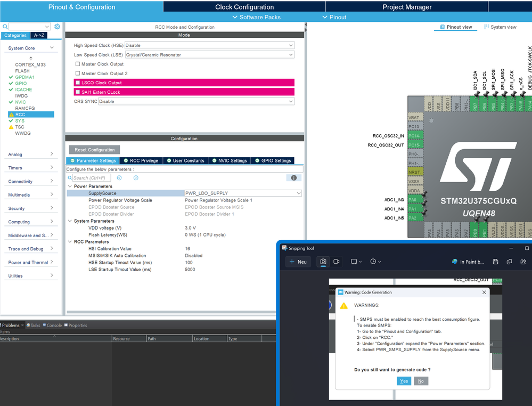532x406 pixels.
Task: Open RCC Privilege tab
Action: [x=141, y=160]
